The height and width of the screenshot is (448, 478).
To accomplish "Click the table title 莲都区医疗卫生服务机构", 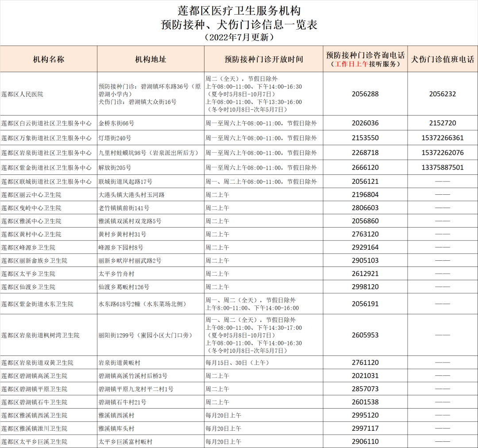I will [239, 11].
